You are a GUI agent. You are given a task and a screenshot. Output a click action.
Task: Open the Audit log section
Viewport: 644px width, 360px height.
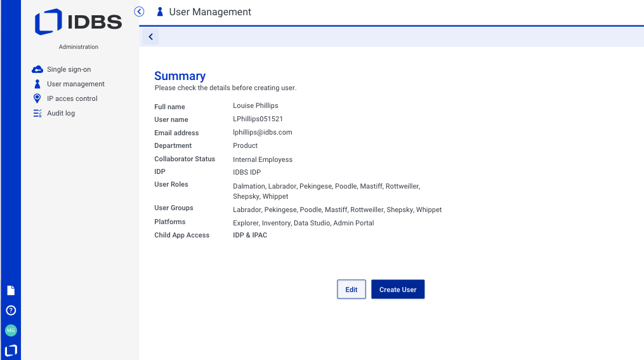(61, 113)
